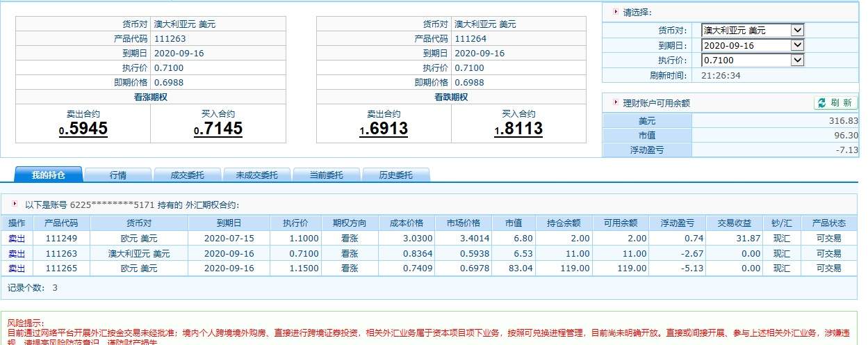Click call option sell price 0.5945
This screenshot has height=345, width=868.
pyautogui.click(x=83, y=129)
